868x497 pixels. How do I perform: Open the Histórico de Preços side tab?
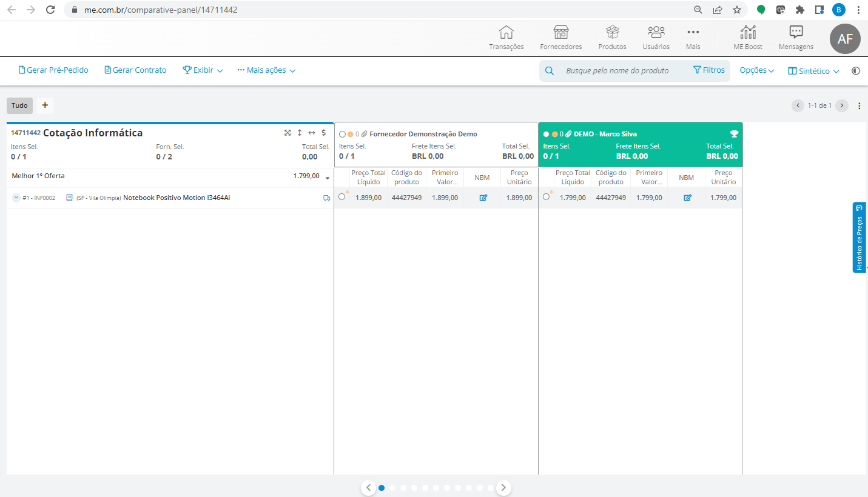pos(859,237)
